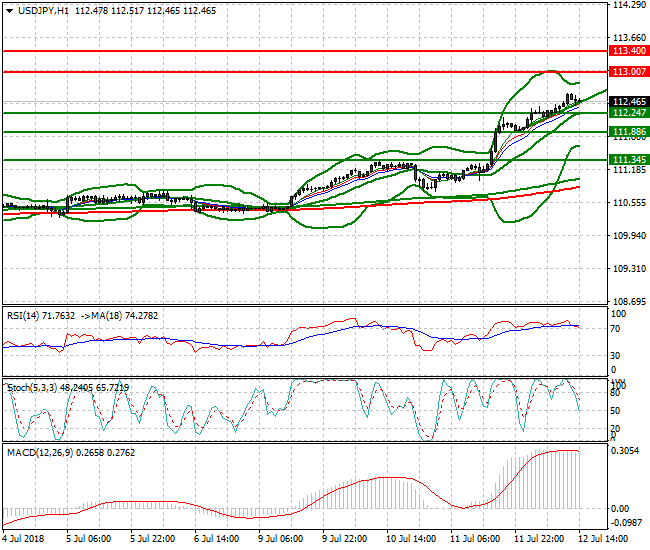
Task: Click the 112.247 green support price label
Action: pyautogui.click(x=629, y=113)
